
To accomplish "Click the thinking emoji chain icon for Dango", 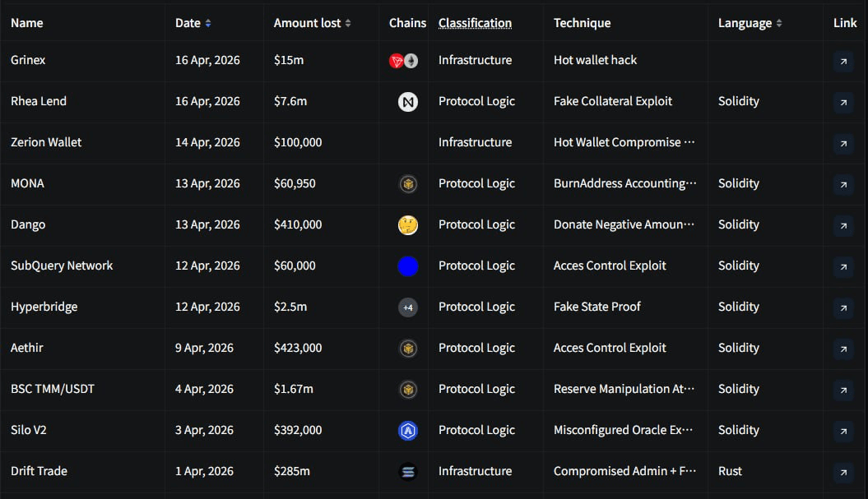I will [x=407, y=225].
